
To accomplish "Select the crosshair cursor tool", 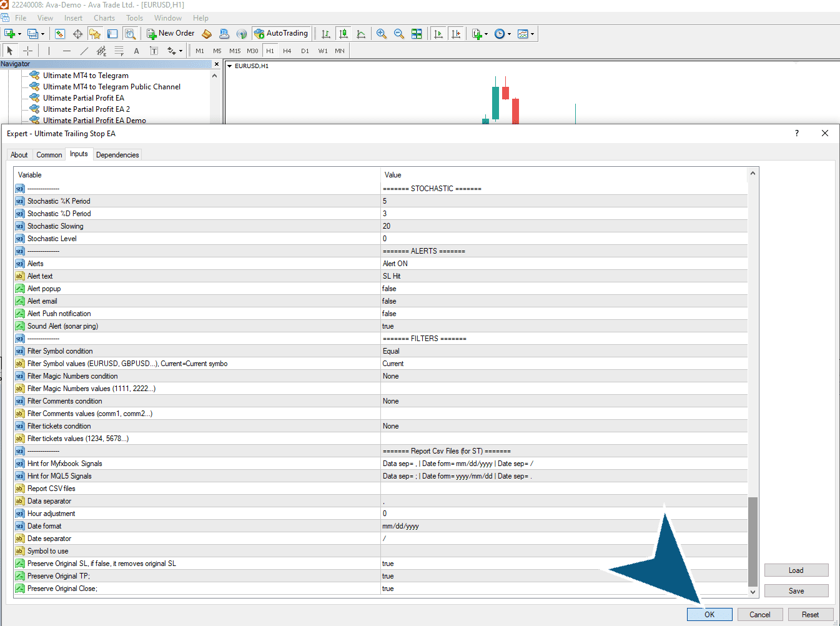I will (27, 51).
